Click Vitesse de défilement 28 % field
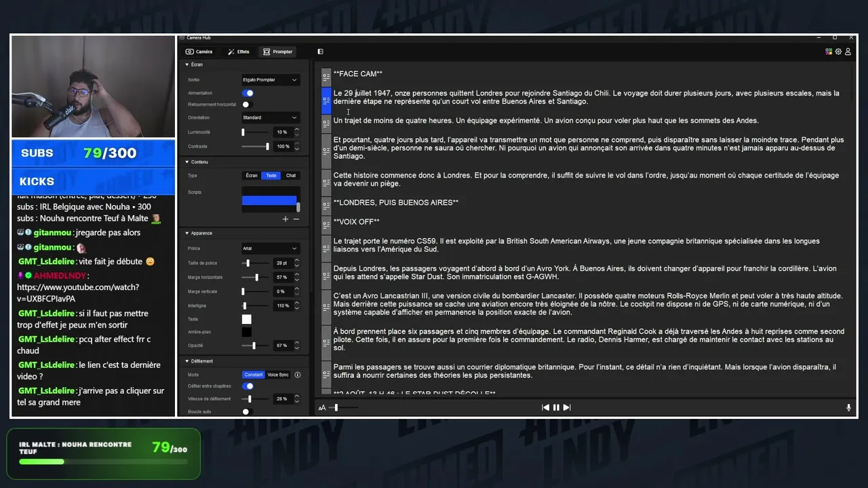The image size is (868, 488). [x=283, y=399]
